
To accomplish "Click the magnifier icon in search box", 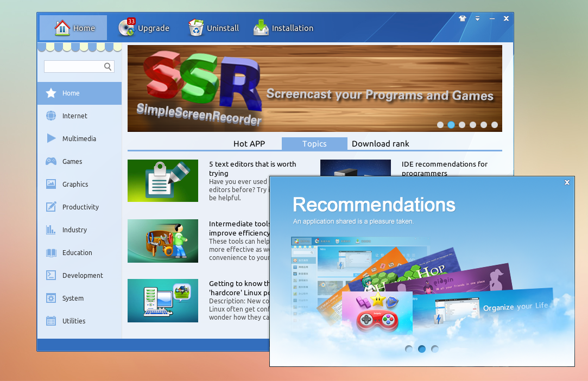I will tap(108, 67).
